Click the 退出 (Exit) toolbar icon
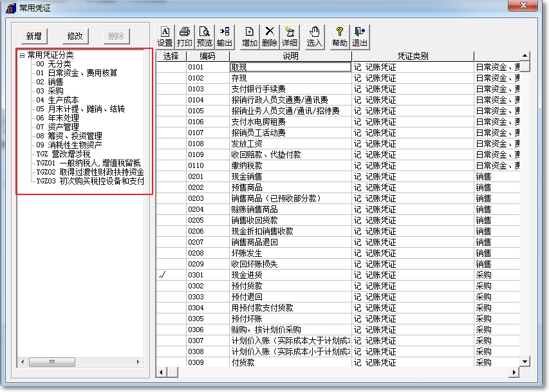 tap(359, 36)
